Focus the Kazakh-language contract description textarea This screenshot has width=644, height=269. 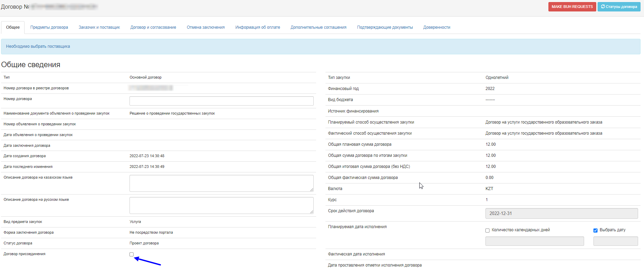tap(221, 183)
